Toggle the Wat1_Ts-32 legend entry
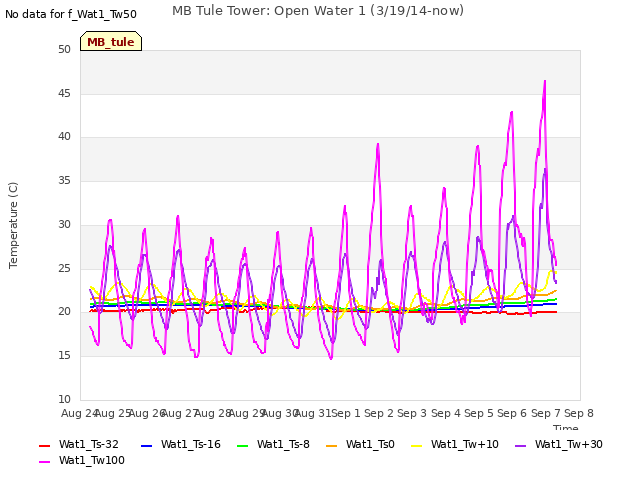This screenshot has height=480, width=640. pyautogui.click(x=79, y=444)
